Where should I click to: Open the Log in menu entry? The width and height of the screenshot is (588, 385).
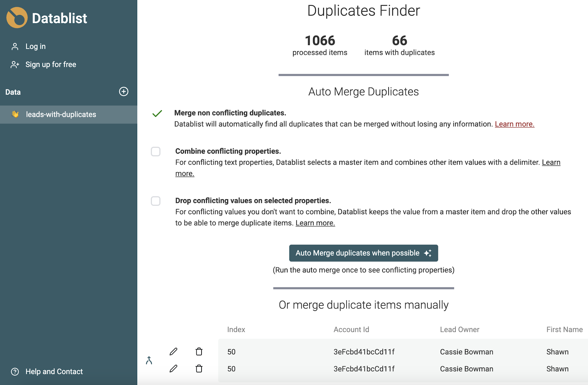[36, 46]
